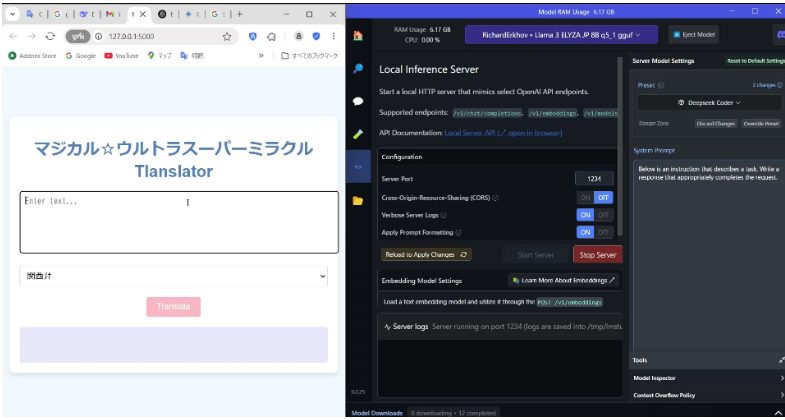Toggle Apply Prompt Formatting switch
Image resolution: width=785 pixels, height=420 pixels.
(x=594, y=232)
